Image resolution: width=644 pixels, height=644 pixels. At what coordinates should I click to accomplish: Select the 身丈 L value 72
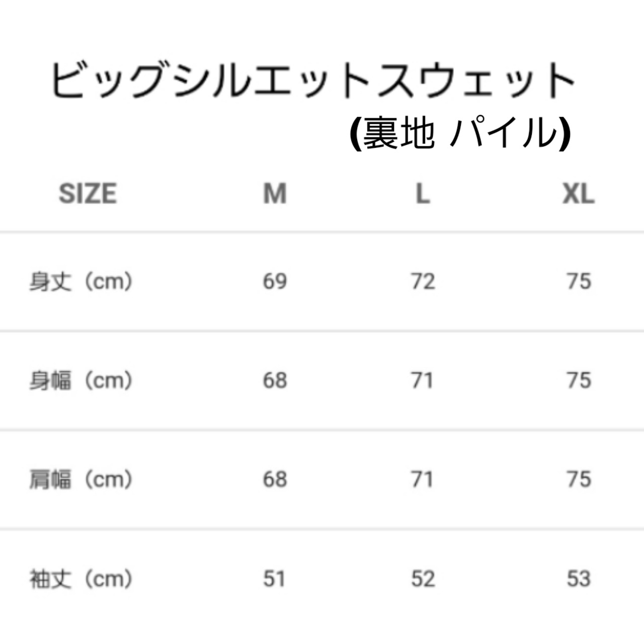[423, 281]
